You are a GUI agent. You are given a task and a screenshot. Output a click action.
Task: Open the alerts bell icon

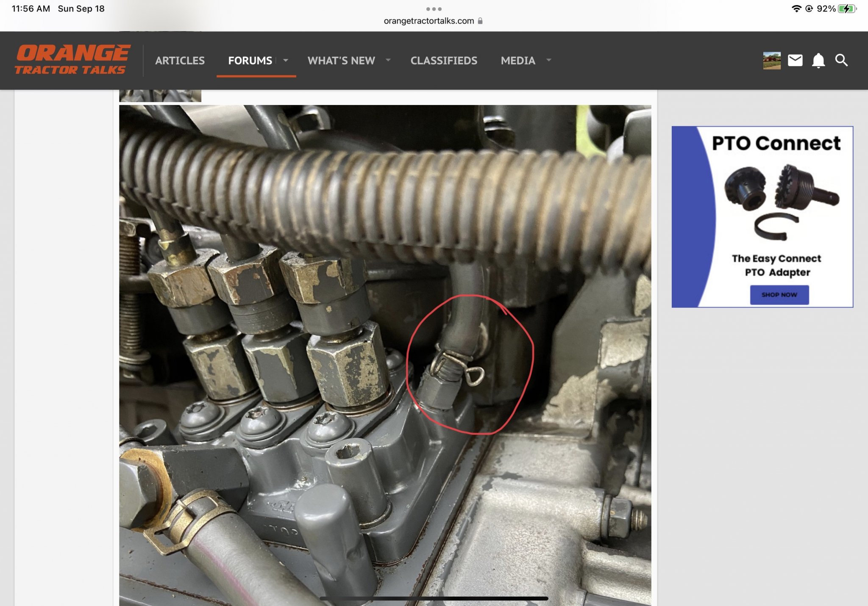[x=818, y=61]
